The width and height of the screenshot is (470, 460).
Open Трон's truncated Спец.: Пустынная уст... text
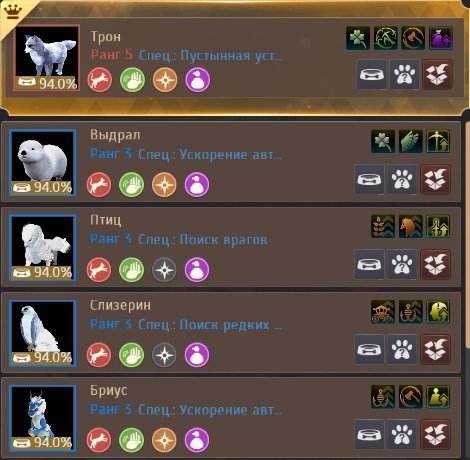pos(210,55)
